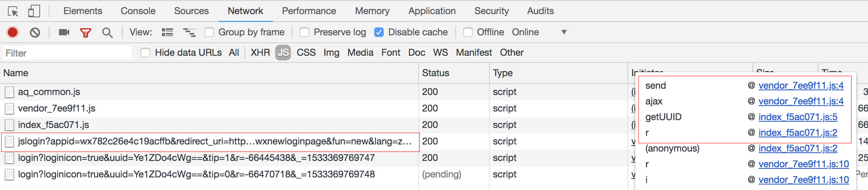Select the XHR filter type

(260, 53)
